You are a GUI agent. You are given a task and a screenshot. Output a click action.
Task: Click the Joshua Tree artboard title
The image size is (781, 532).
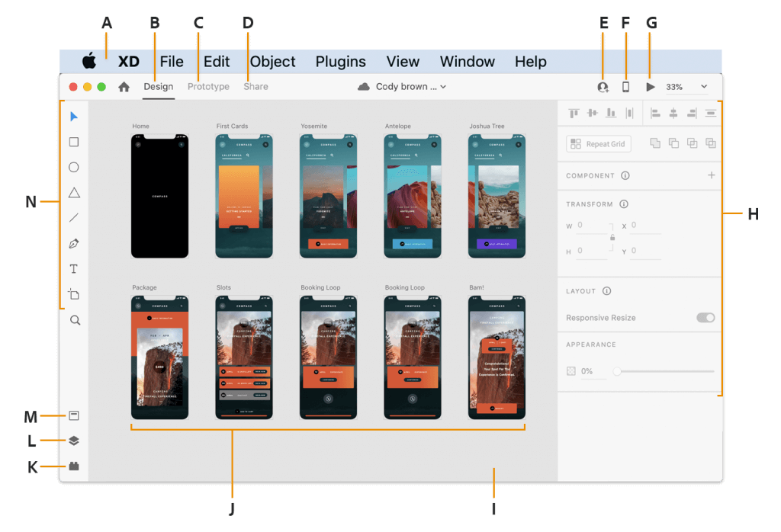click(x=487, y=126)
